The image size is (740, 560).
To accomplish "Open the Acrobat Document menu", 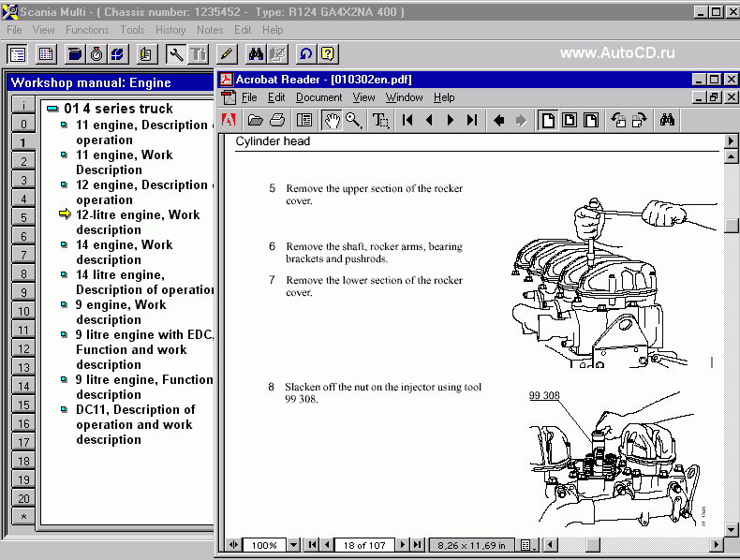I will tap(319, 97).
